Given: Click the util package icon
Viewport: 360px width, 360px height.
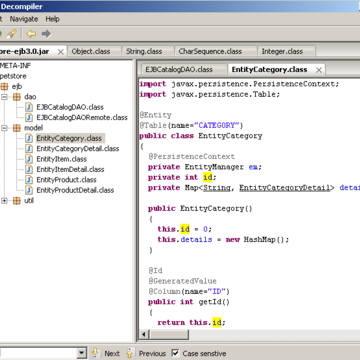Looking at the screenshot, I should tap(17, 201).
